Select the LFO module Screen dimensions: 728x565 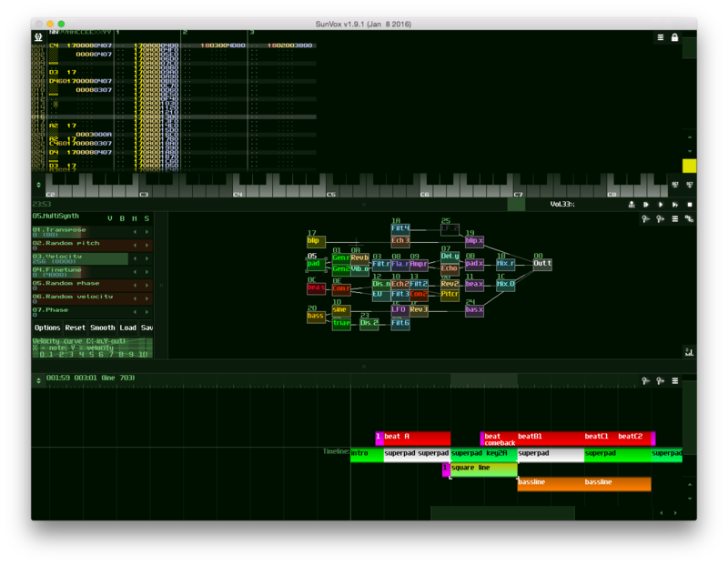pyautogui.click(x=399, y=310)
